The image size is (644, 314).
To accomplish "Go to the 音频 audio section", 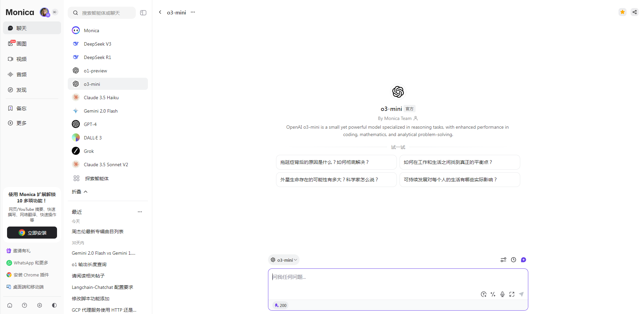I will (x=32, y=74).
